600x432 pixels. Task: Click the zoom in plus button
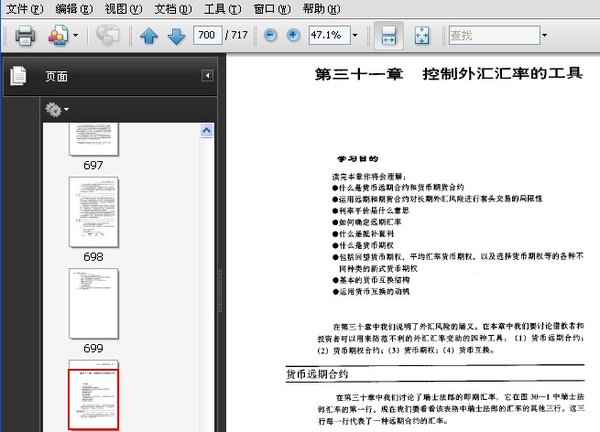click(x=293, y=36)
